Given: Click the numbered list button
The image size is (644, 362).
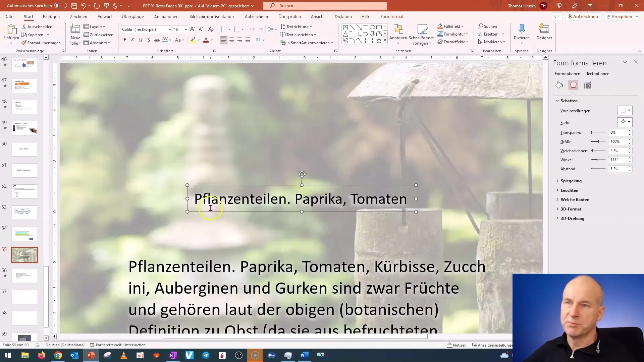Looking at the screenshot, I should pos(237,29).
